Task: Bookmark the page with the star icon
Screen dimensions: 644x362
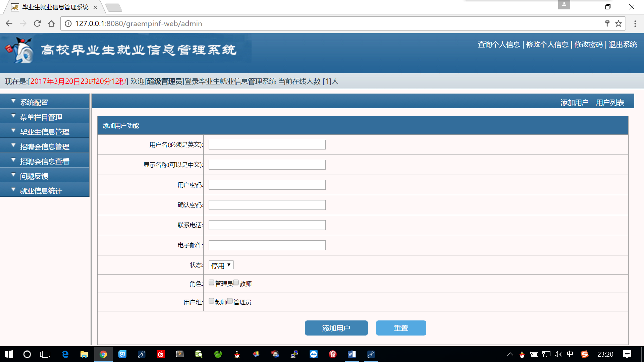Action: [619, 23]
